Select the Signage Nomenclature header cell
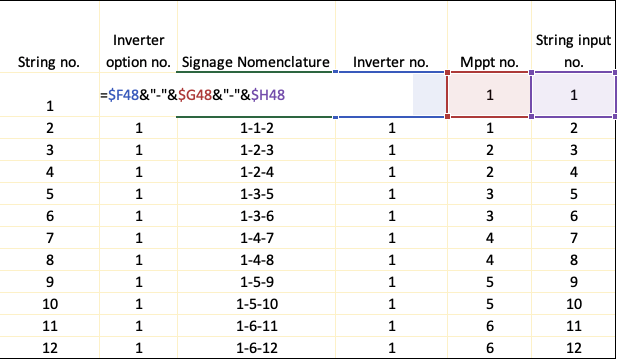617x360 pixels. (x=256, y=37)
